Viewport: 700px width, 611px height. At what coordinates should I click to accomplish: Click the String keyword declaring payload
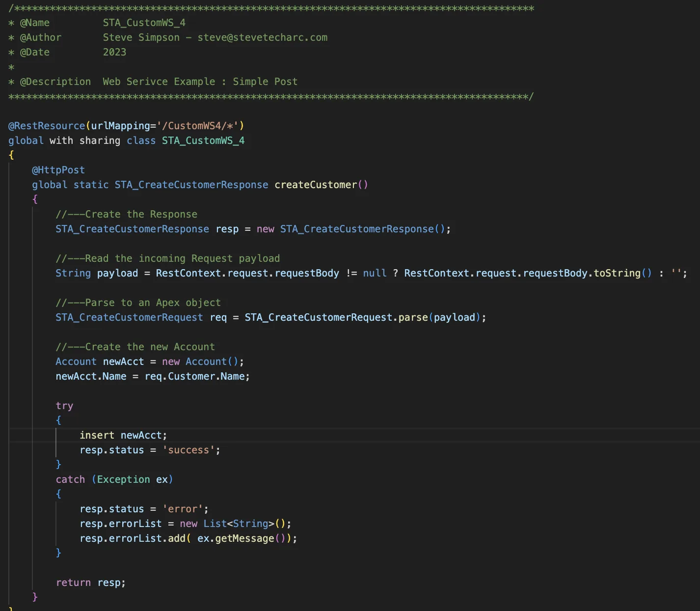click(x=73, y=273)
